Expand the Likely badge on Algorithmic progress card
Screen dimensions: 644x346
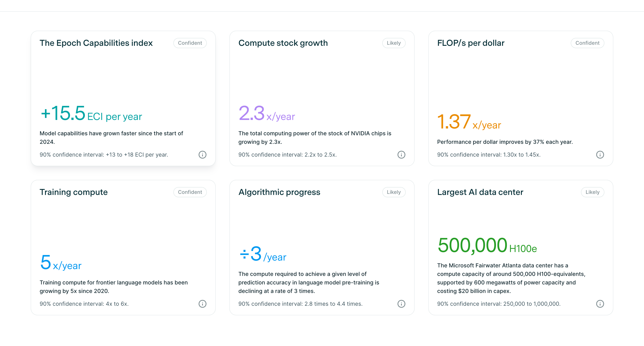coord(394,192)
